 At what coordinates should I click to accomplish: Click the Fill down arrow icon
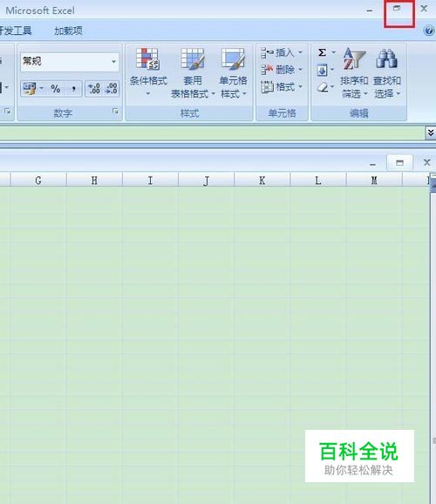click(x=322, y=70)
